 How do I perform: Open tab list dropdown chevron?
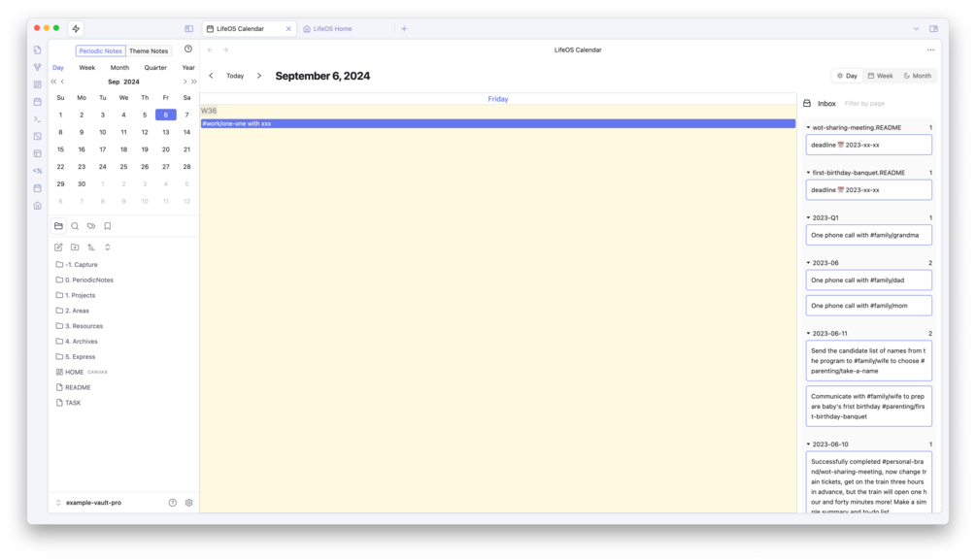coord(916,28)
